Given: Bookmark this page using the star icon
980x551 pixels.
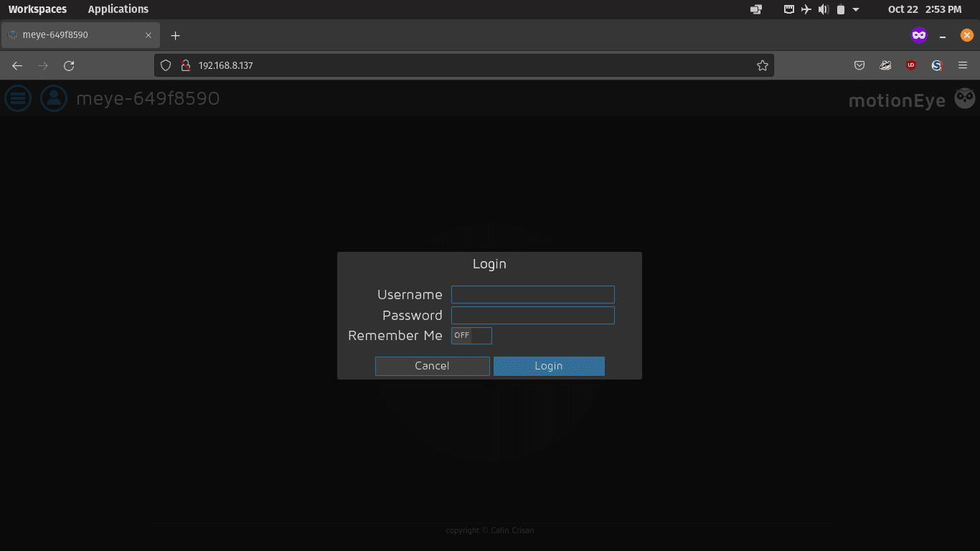Looking at the screenshot, I should pyautogui.click(x=762, y=65).
